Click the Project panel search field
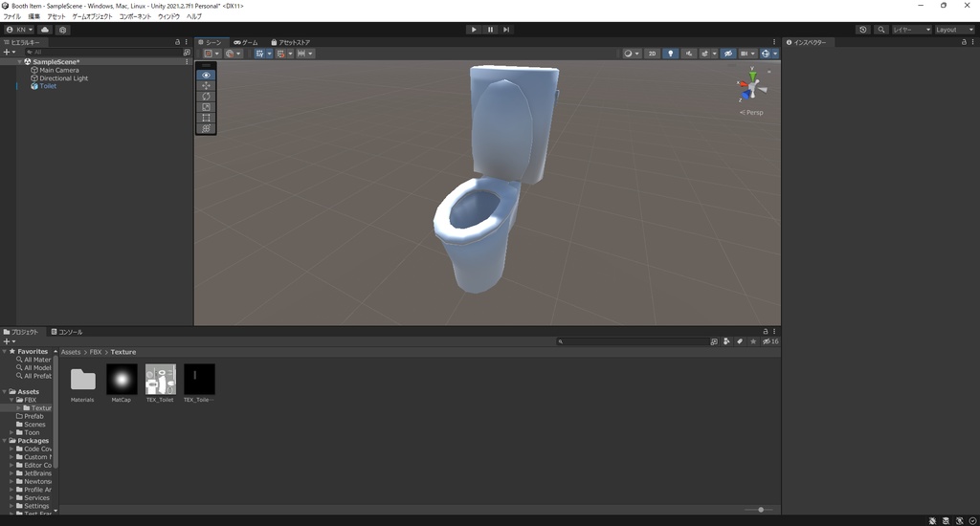The height and width of the screenshot is (526, 980). (632, 341)
